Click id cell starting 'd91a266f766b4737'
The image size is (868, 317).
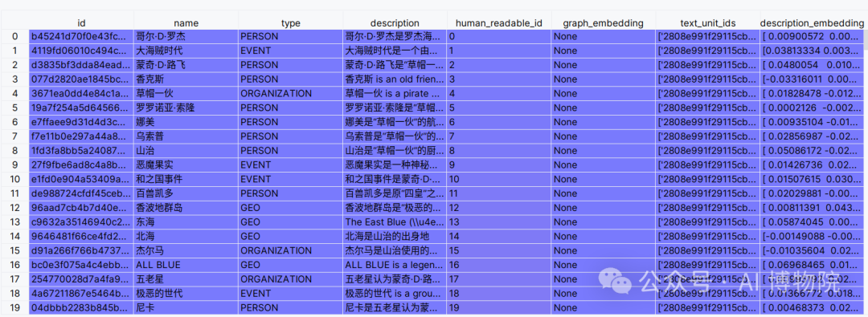coord(81,250)
